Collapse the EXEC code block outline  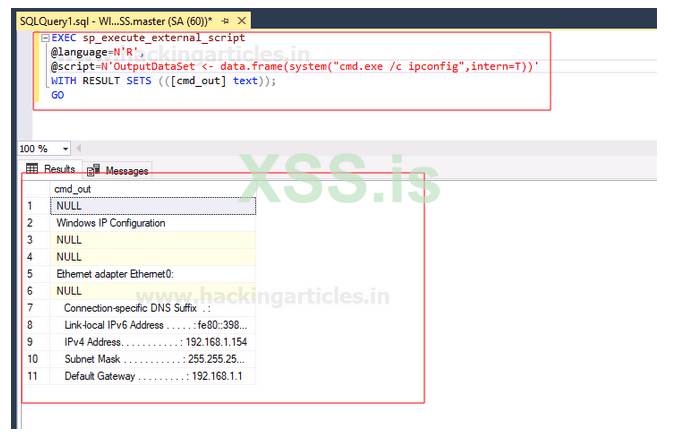[45, 38]
